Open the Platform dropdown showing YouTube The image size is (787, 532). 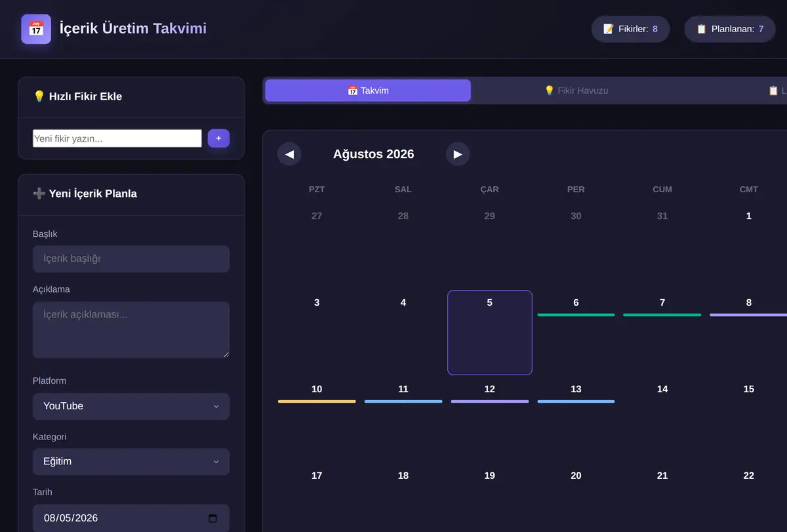(131, 406)
